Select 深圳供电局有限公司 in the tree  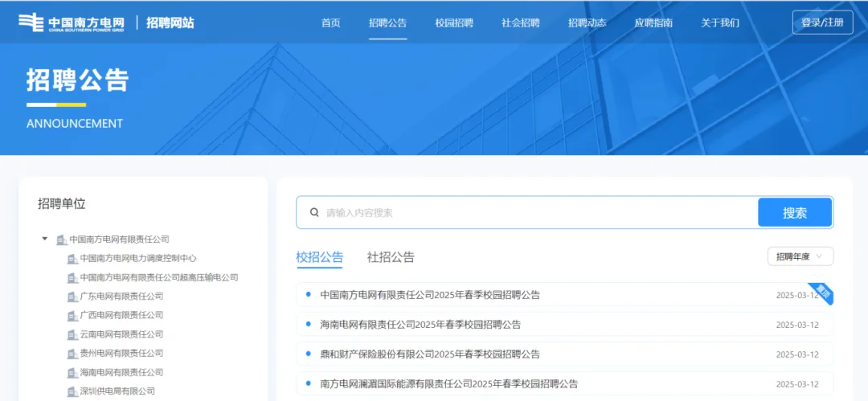(x=117, y=391)
